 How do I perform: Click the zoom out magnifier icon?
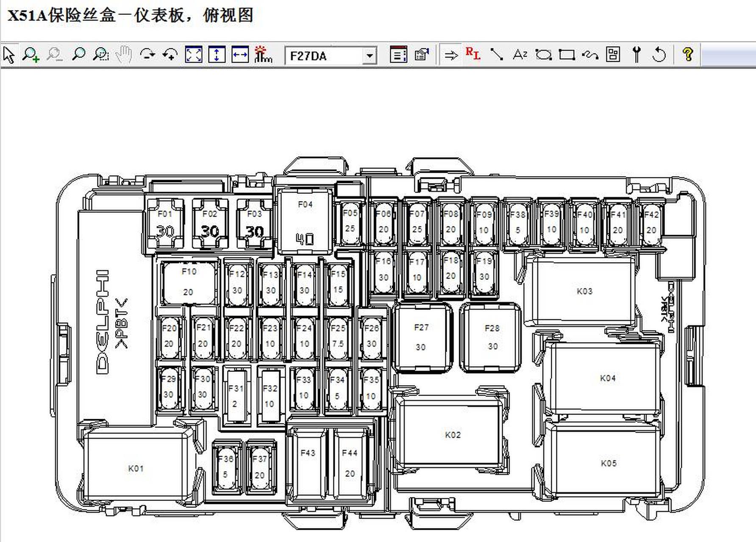pyautogui.click(x=55, y=55)
